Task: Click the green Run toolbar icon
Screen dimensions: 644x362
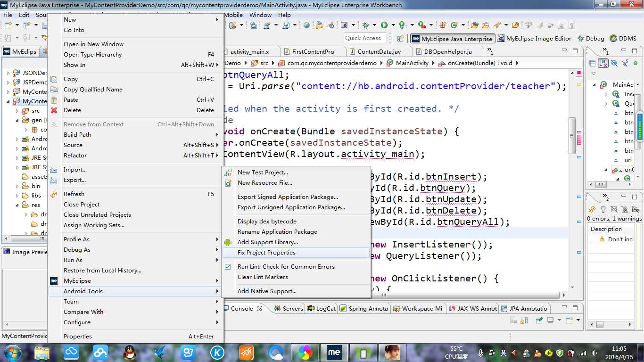Action: [x=384, y=25]
